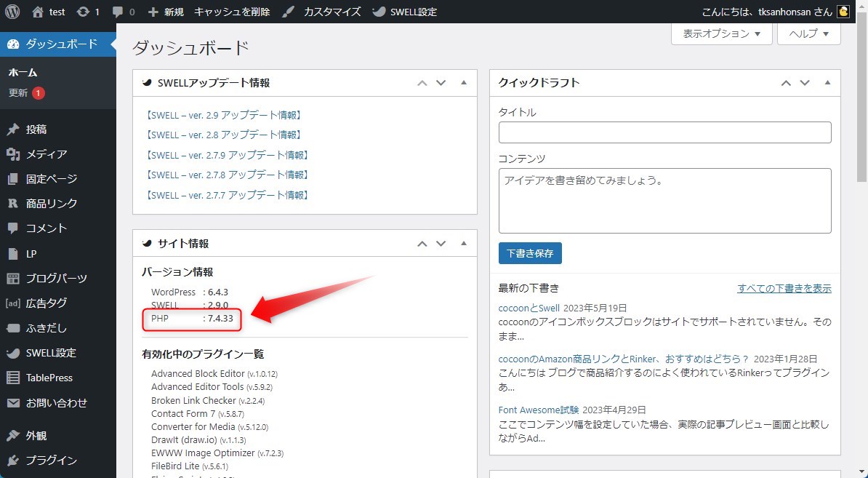Move SWELLアップデート情報 widget up
This screenshot has width=868, height=478.
pos(422,83)
